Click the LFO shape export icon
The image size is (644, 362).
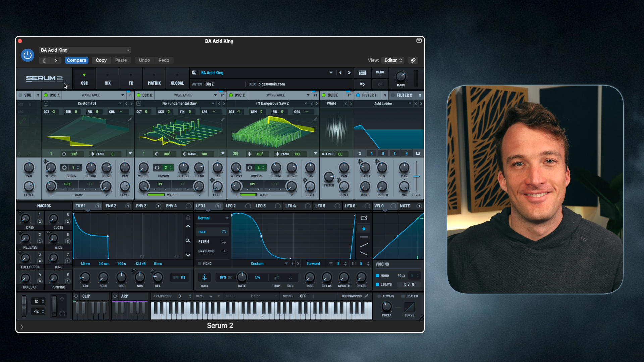[364, 218]
